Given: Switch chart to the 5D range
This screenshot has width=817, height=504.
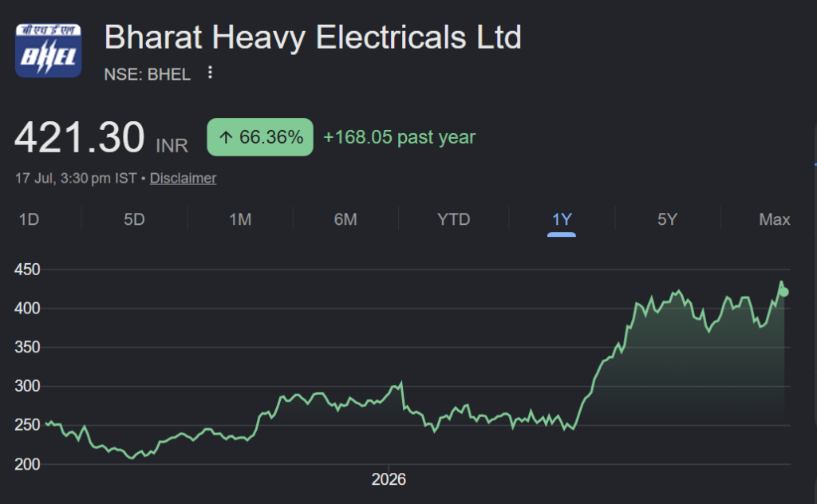Looking at the screenshot, I should [134, 219].
